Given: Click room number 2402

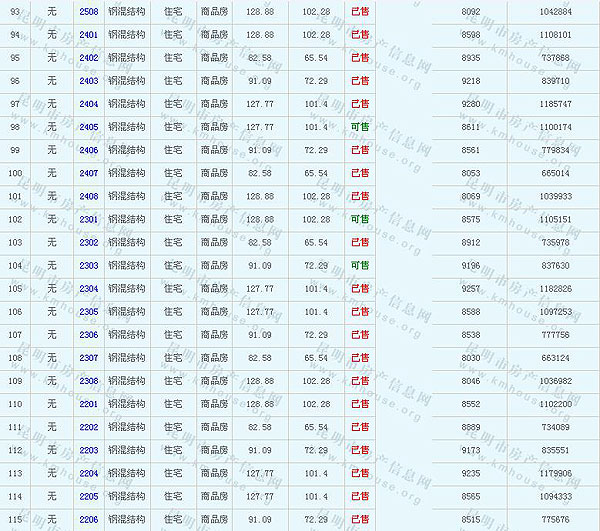Looking at the screenshot, I should [x=89, y=58].
